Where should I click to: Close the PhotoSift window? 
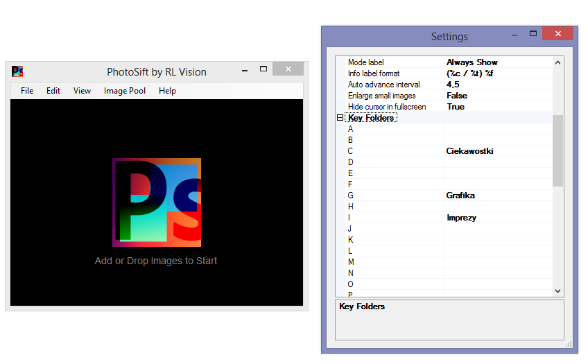[x=288, y=69]
